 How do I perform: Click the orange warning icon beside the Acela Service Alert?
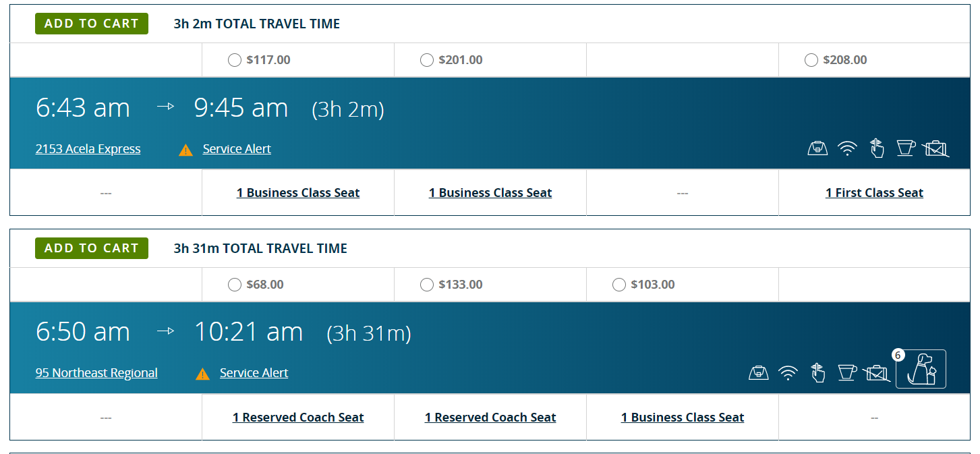click(186, 150)
